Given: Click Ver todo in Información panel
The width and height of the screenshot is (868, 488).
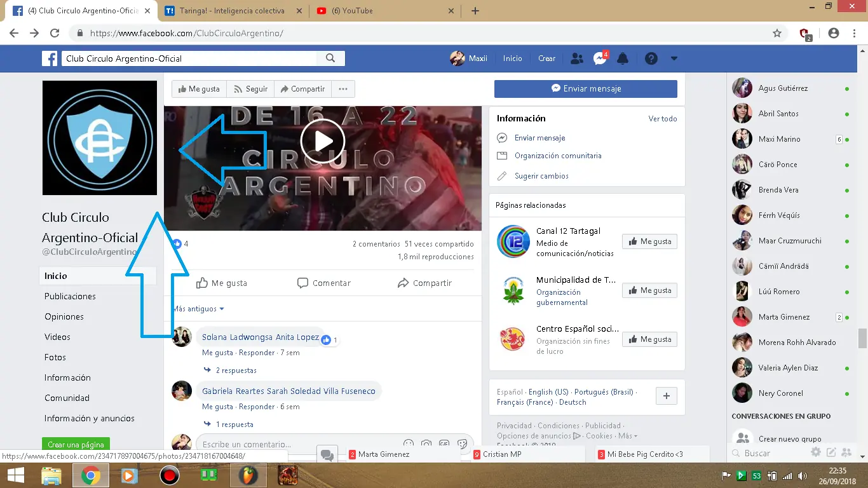Looking at the screenshot, I should (x=663, y=119).
